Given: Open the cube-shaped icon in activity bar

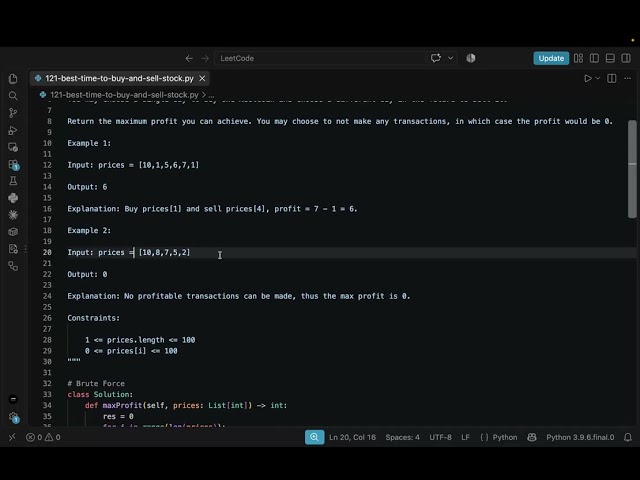Looking at the screenshot, I should pos(13,232).
